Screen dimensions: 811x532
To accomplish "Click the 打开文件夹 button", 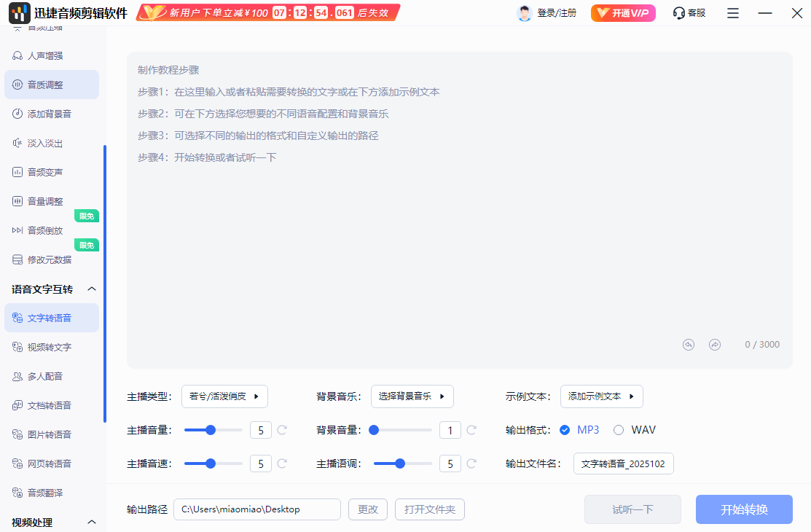I will 429,509.
